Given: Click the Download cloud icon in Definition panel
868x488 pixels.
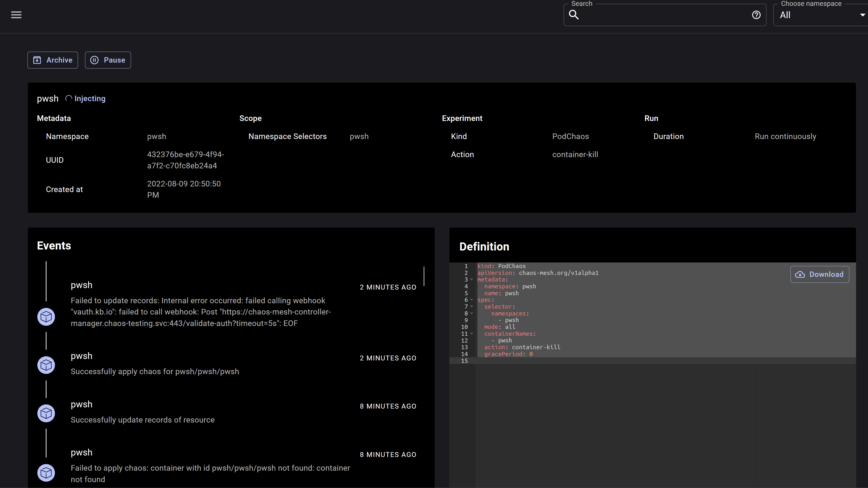Looking at the screenshot, I should pyautogui.click(x=800, y=274).
